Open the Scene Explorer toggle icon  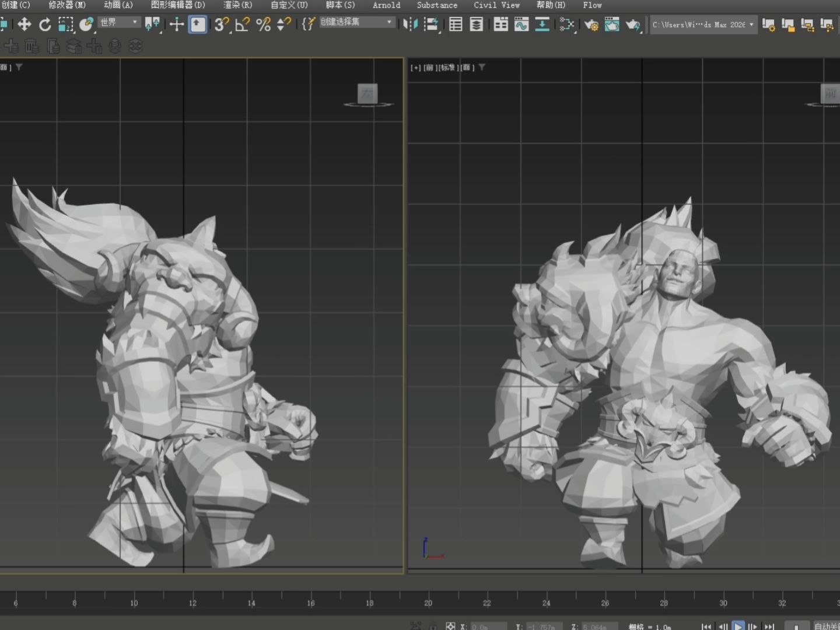[x=456, y=24]
